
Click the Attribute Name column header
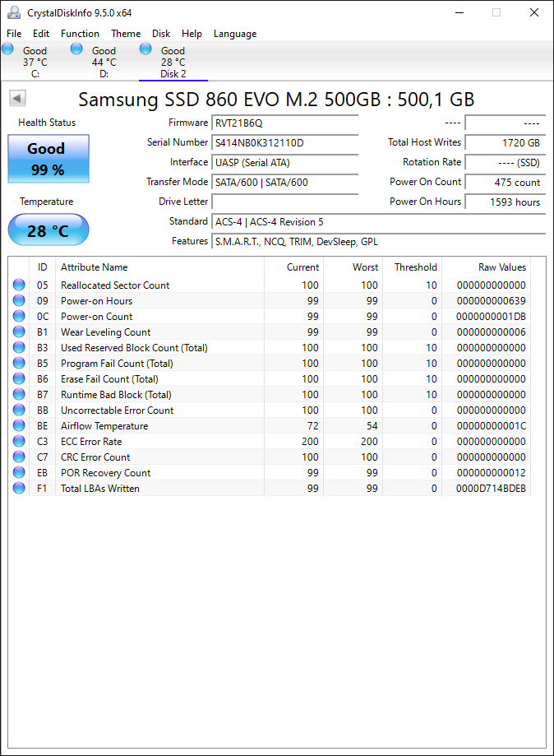coord(159,267)
